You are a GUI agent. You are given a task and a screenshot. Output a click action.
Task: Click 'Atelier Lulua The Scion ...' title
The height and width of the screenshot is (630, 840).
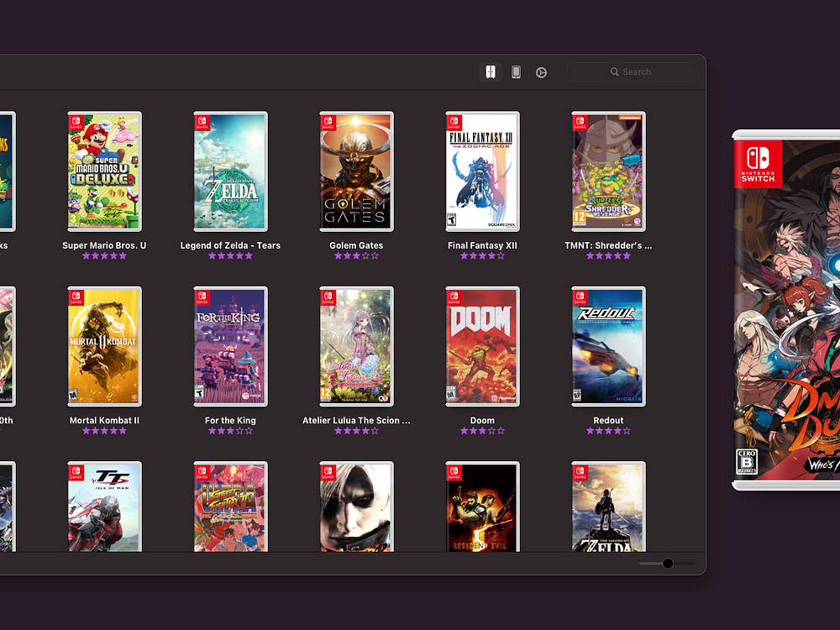click(356, 421)
